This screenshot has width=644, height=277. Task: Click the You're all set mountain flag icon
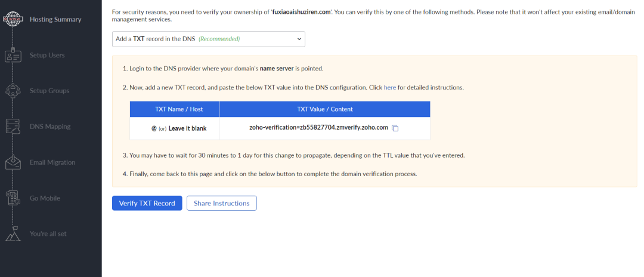click(x=13, y=233)
